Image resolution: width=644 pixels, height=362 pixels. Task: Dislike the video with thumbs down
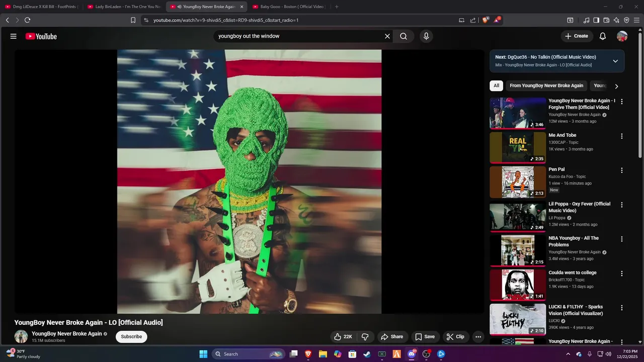365,337
